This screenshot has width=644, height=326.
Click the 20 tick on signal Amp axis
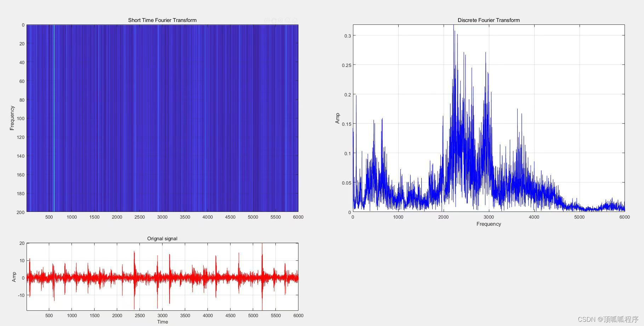[22, 243]
